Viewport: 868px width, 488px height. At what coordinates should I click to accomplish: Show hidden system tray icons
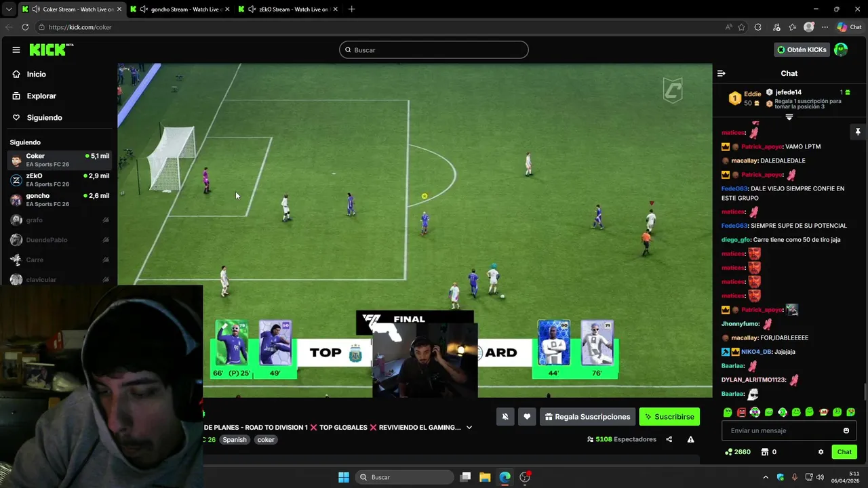click(766, 477)
